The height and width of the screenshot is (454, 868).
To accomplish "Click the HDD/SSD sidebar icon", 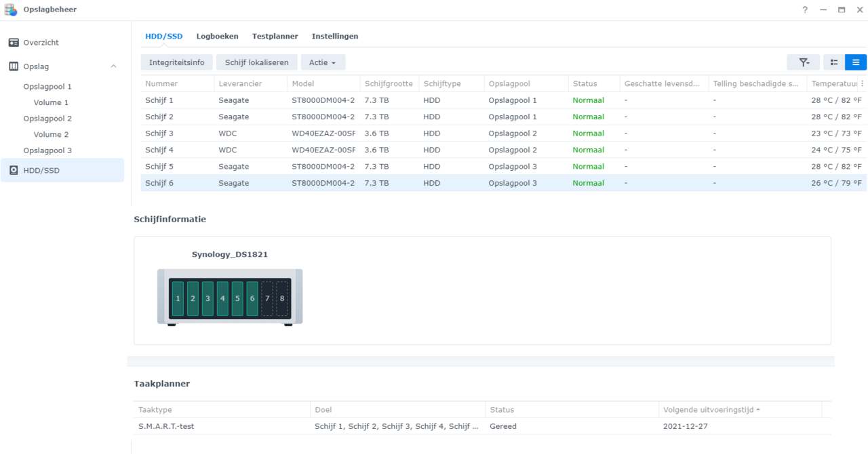I will 14,171.
